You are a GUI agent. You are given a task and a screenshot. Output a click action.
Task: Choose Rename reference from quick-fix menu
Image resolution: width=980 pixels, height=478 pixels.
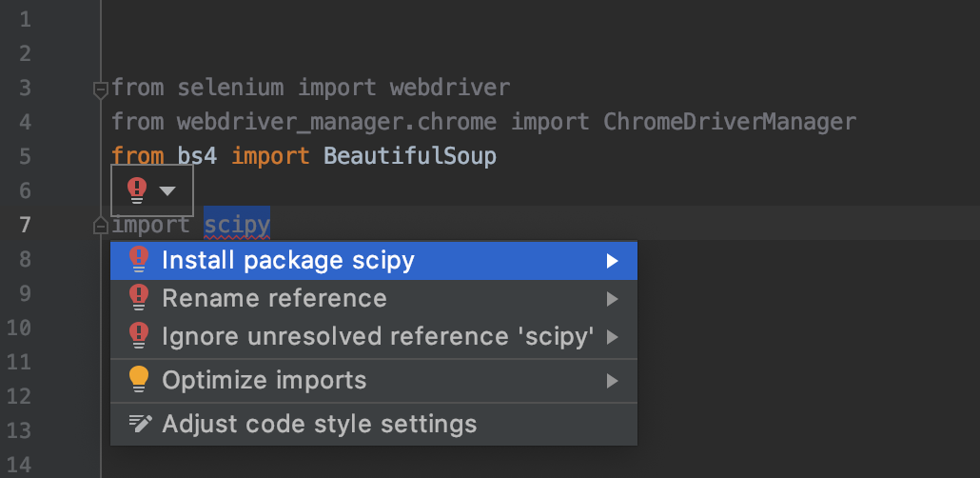coord(374,298)
